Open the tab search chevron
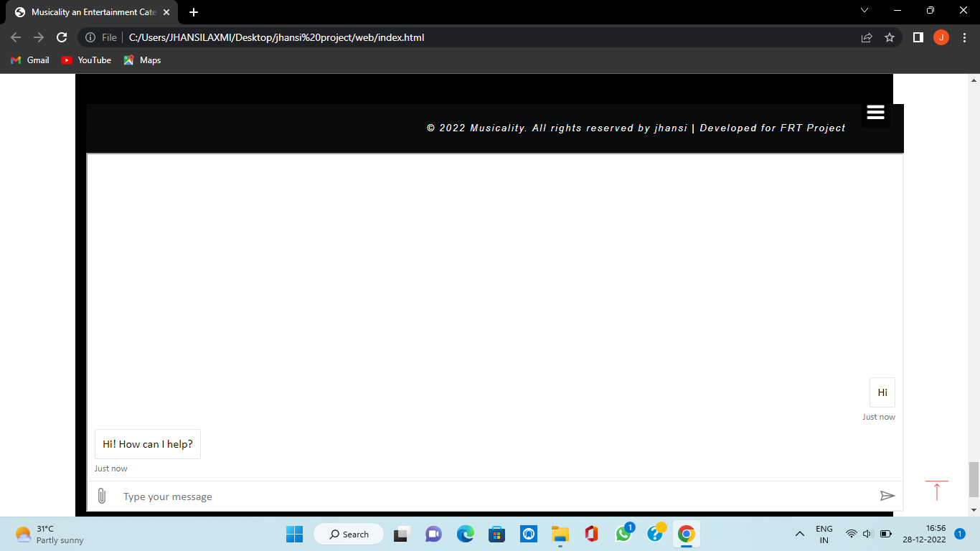This screenshot has width=980, height=551. click(x=864, y=11)
